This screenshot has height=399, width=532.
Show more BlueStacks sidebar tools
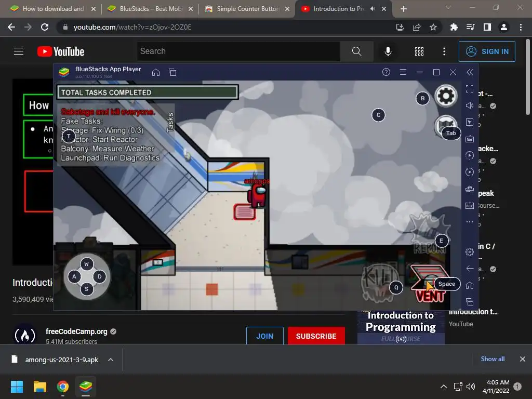tap(470, 222)
